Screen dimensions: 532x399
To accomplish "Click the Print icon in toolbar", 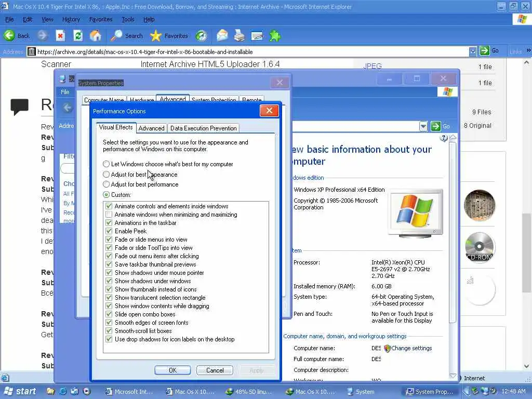I will click(240, 36).
